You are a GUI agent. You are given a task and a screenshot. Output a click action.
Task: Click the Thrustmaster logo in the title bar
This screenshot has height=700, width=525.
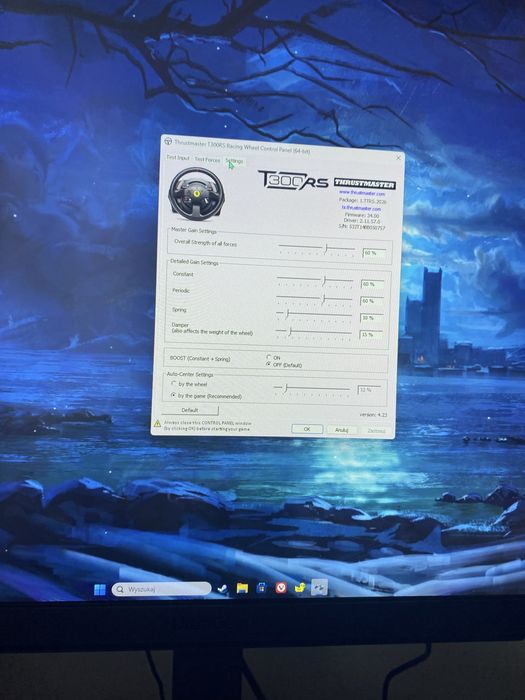pos(168,142)
